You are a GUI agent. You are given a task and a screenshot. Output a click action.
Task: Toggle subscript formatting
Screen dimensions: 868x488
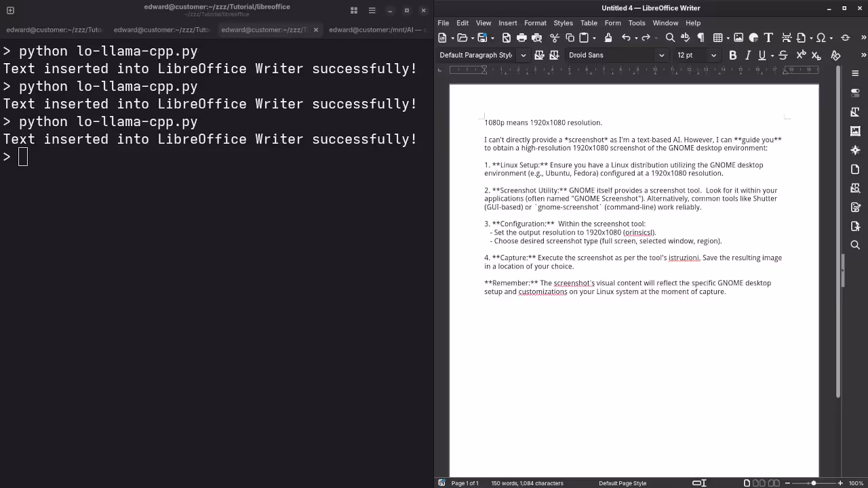pos(816,55)
